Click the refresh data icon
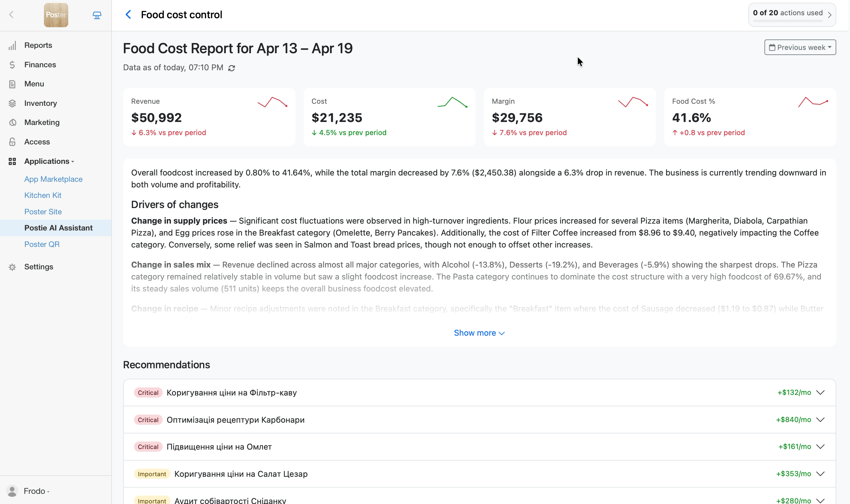Viewport: 850px width, 504px height. pos(232,68)
